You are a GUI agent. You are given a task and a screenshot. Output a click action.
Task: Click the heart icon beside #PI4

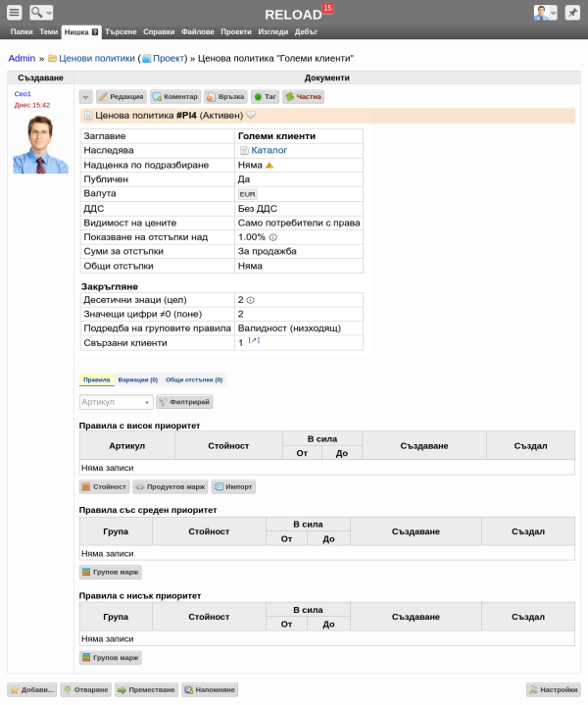point(251,115)
